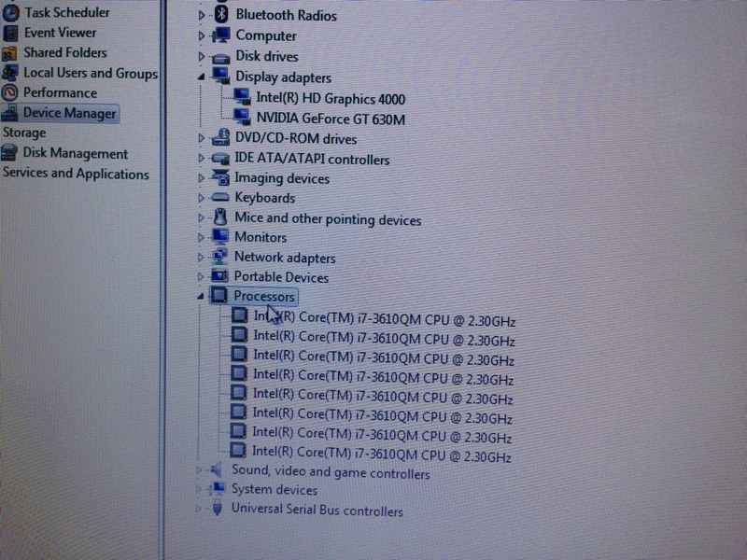This screenshot has width=747, height=560.
Task: Collapse the Processors tree node
Action: tap(200, 296)
